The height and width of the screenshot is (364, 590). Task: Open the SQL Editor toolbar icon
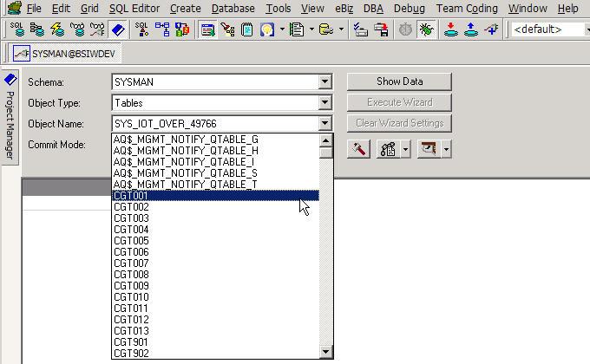coord(17,29)
